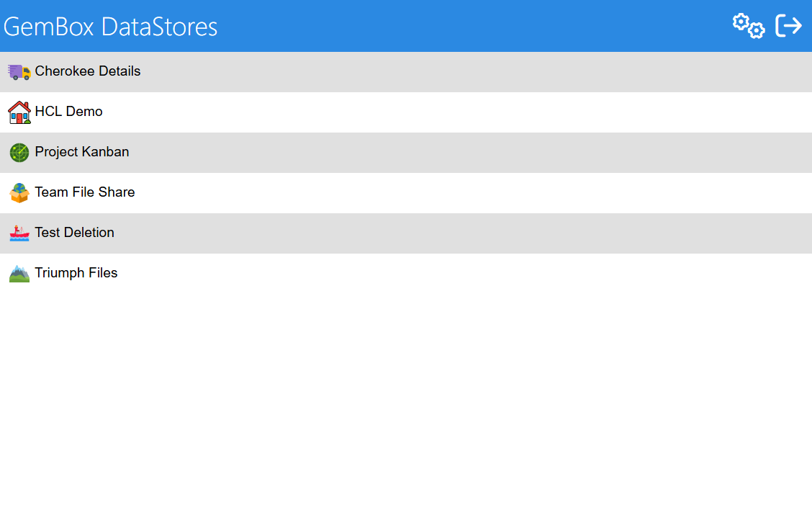Click the GemBox DataStores header title
Image resolution: width=812 pixels, height=518 pixels.
pos(111,27)
